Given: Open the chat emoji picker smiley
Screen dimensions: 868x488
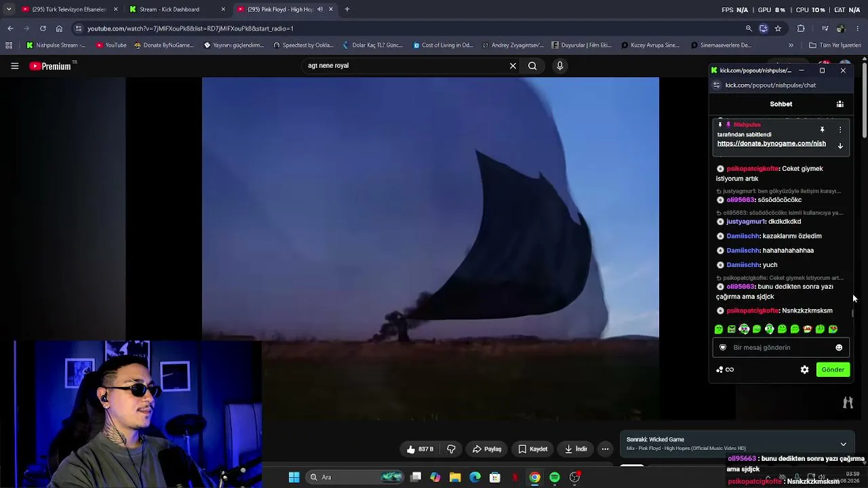Looking at the screenshot, I should point(839,348).
